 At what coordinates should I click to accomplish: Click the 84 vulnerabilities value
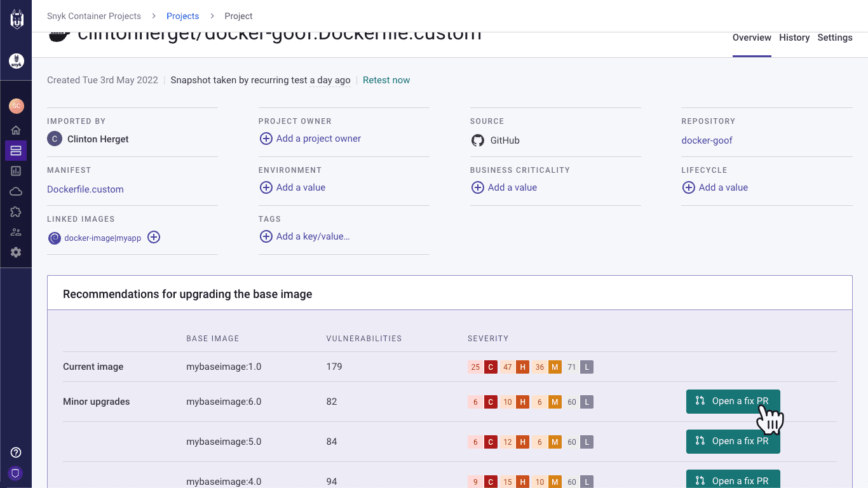[332, 442]
